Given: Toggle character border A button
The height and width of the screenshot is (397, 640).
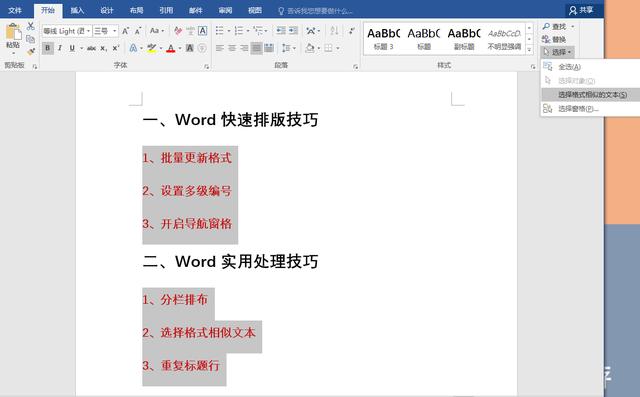Looking at the screenshot, I should (x=202, y=31).
